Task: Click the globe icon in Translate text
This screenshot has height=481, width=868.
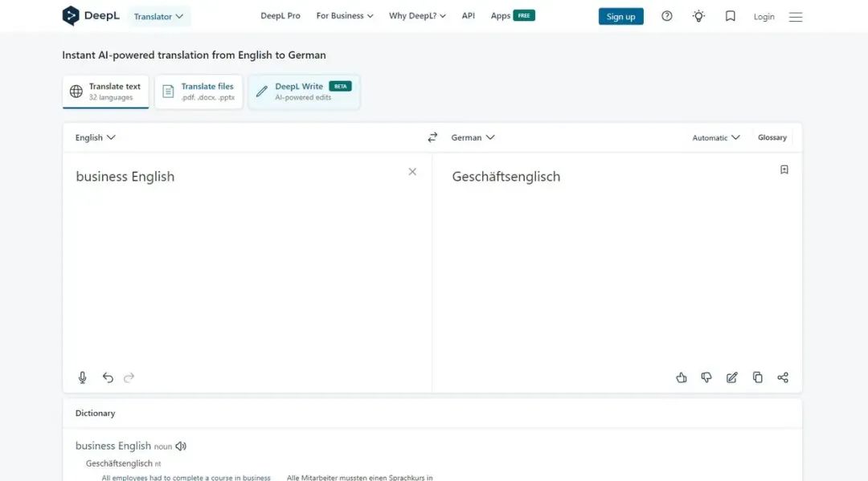Action: point(76,92)
